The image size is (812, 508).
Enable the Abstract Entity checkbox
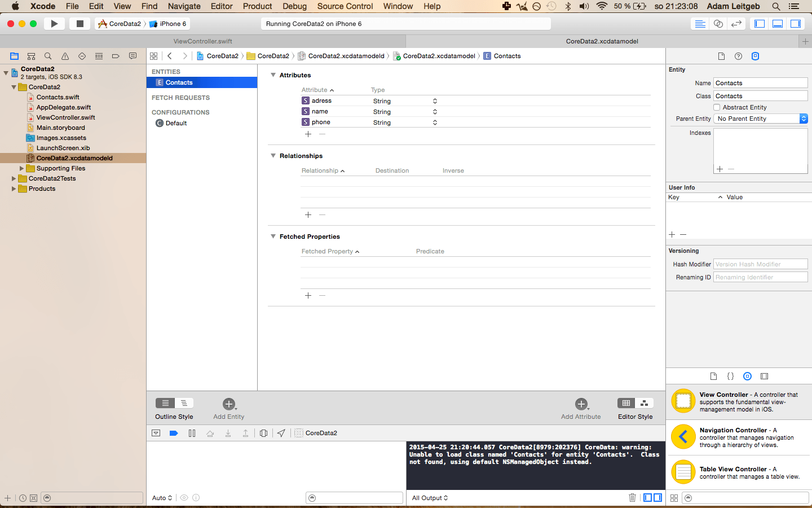pos(717,107)
